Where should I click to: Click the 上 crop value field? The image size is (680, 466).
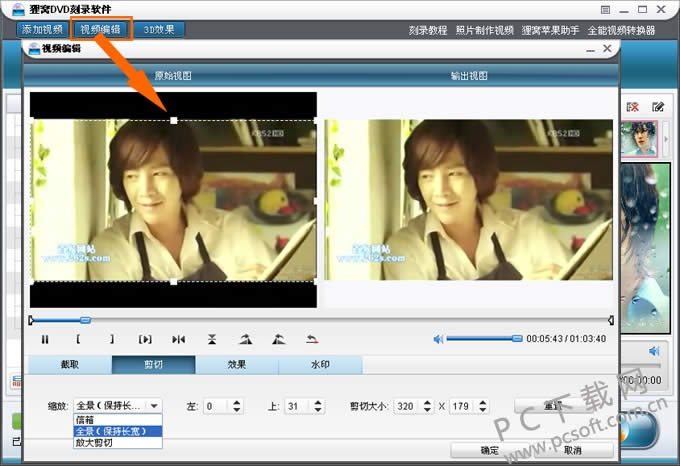tap(298, 406)
